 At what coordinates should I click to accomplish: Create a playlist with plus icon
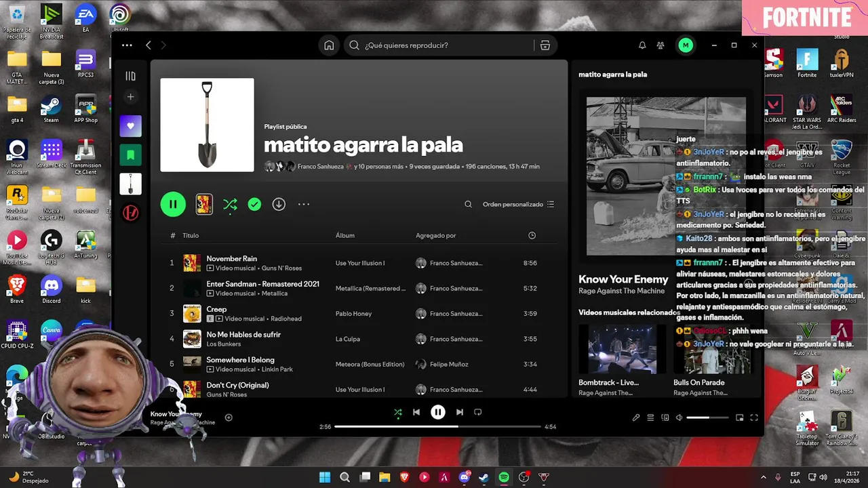[x=131, y=97]
